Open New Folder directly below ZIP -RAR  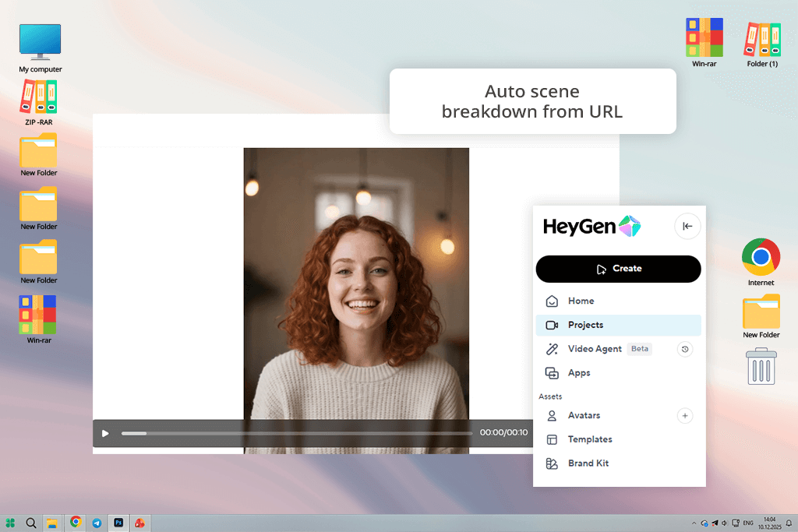pos(39,155)
